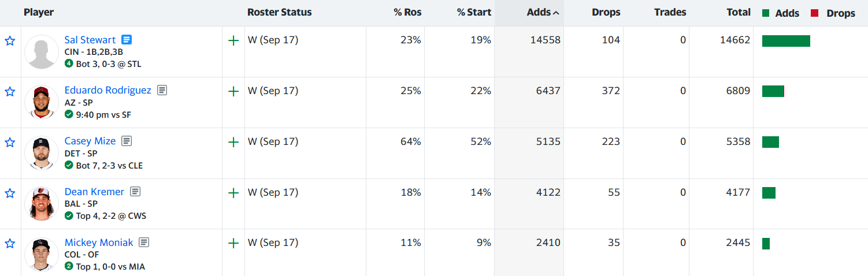Add Sal Stewart to watchlist star

click(x=10, y=41)
